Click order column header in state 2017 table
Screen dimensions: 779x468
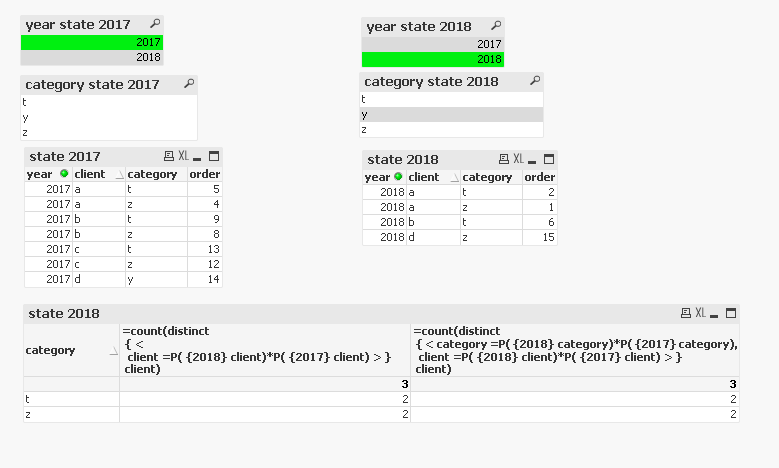(204, 174)
